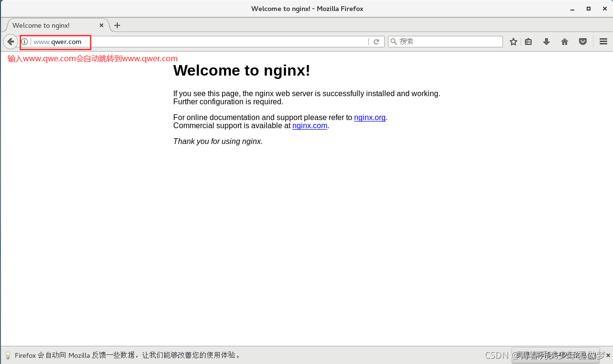Close the Welcome to nginx! tab

point(101,25)
